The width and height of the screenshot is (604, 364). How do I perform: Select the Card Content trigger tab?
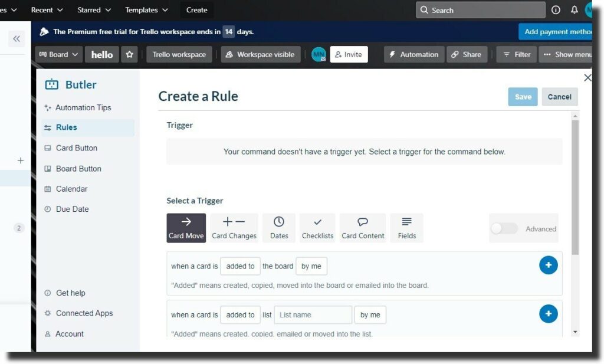pos(363,228)
